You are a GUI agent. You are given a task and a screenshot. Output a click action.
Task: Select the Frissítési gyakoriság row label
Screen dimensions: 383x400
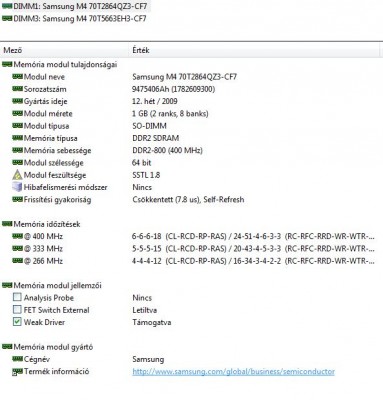pyautogui.click(x=57, y=200)
